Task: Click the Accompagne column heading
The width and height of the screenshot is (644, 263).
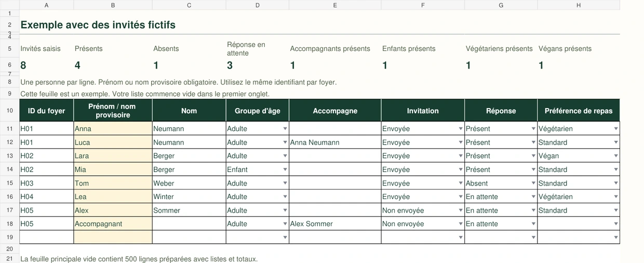Action: click(x=335, y=111)
